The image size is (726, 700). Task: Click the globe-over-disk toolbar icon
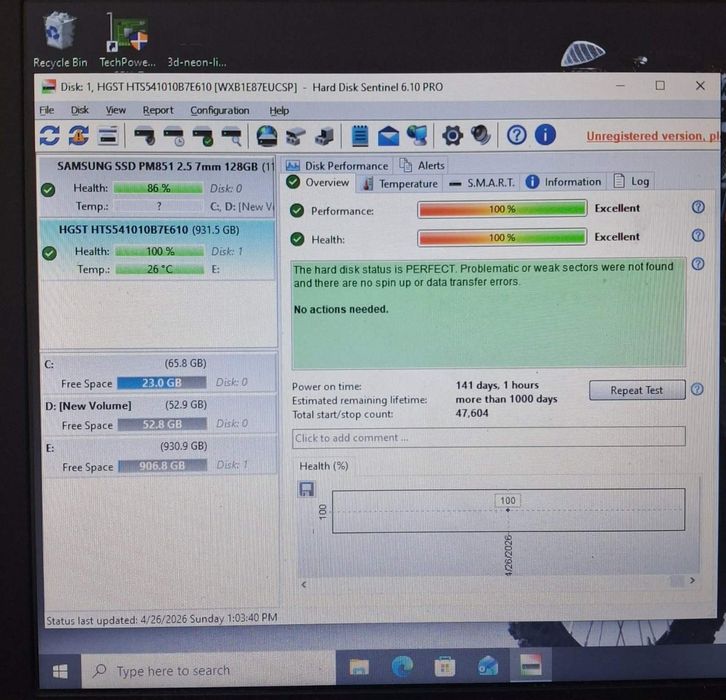click(x=267, y=137)
